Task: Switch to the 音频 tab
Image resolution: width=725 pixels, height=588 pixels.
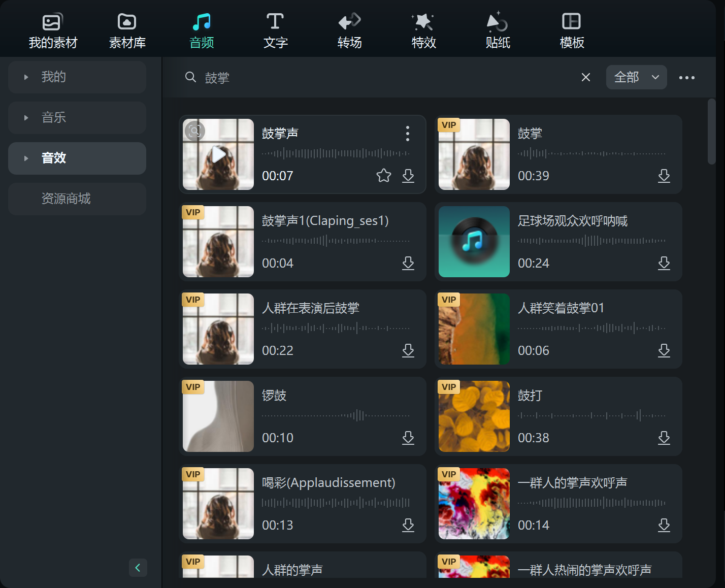Action: [x=202, y=29]
